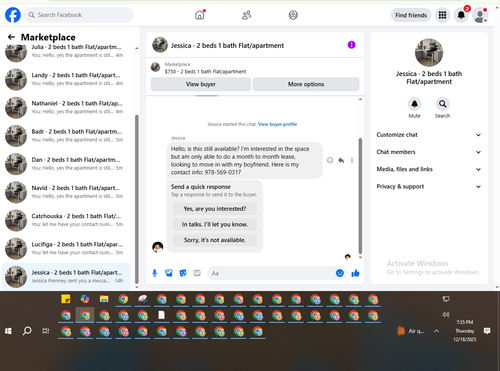Image resolution: width=500 pixels, height=371 pixels.
Task: Expand Privacy & support section
Action: point(429,186)
